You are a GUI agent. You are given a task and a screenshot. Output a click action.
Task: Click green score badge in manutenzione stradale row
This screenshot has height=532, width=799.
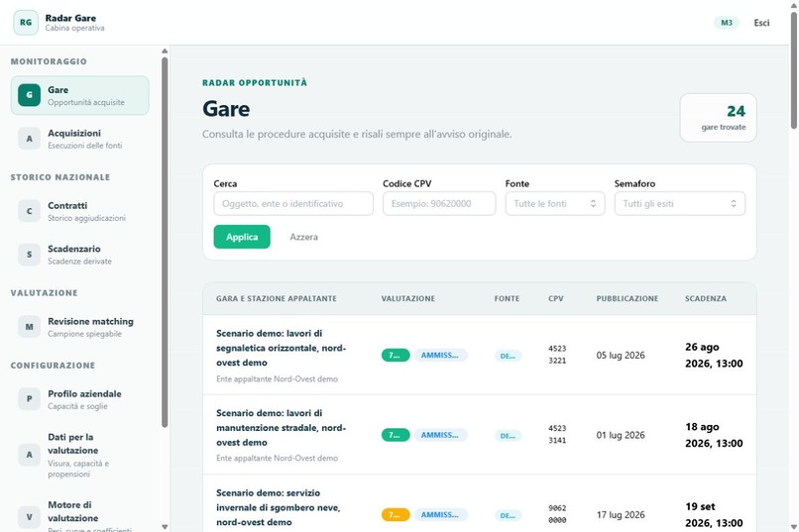pyautogui.click(x=396, y=435)
